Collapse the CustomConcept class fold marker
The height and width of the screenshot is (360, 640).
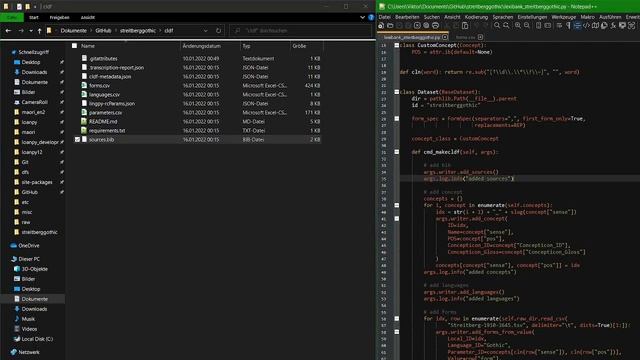[396, 45]
